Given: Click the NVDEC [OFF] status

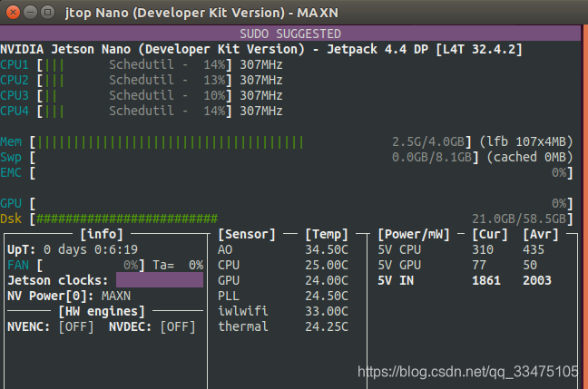Looking at the screenshot, I should tap(178, 326).
